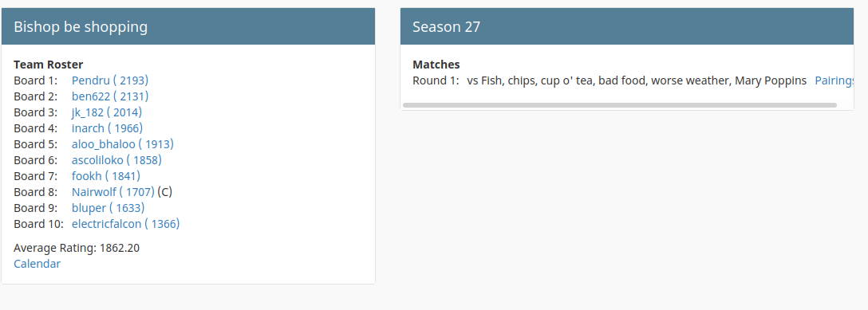Select inarch on Board 4
The width and height of the screenshot is (868, 310).
(x=108, y=128)
